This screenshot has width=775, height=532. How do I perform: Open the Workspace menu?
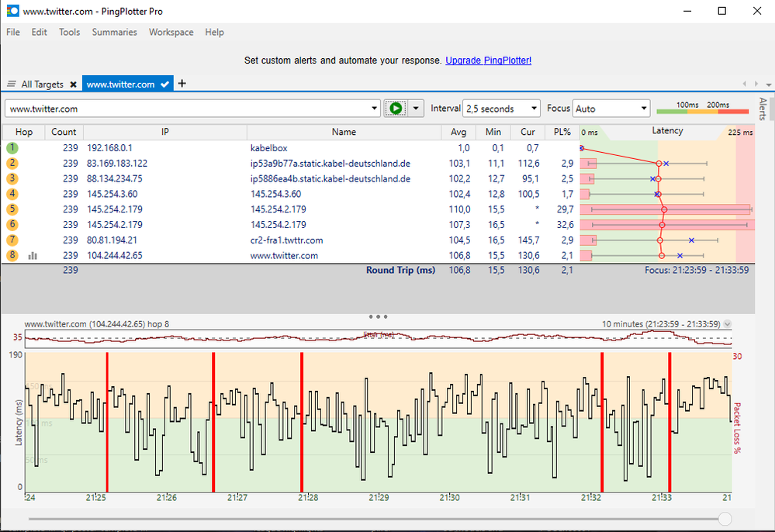[x=171, y=33]
